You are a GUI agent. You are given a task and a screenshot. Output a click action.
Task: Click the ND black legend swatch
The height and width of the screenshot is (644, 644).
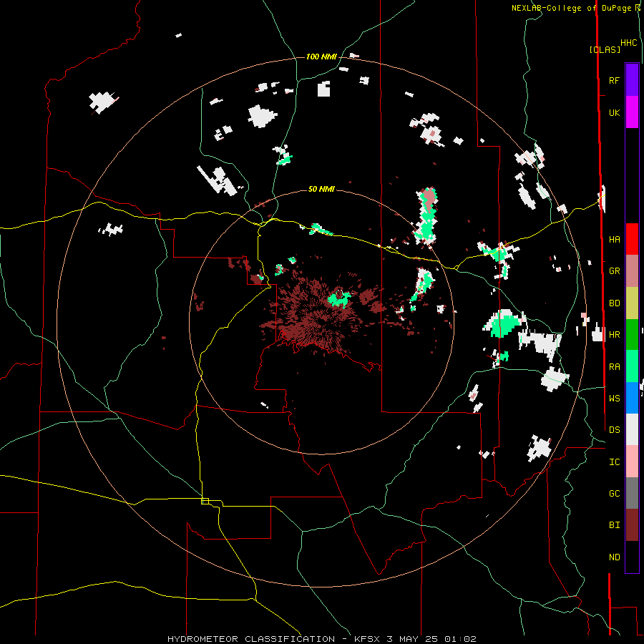tap(632, 557)
